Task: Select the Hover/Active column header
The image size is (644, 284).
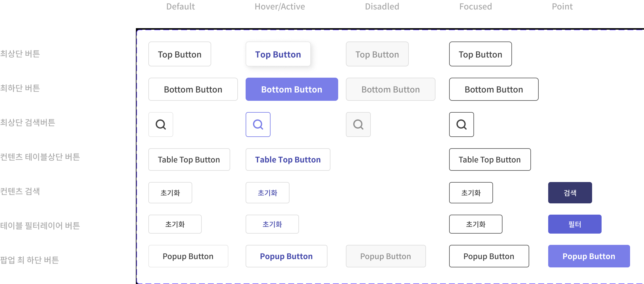Action: click(280, 7)
